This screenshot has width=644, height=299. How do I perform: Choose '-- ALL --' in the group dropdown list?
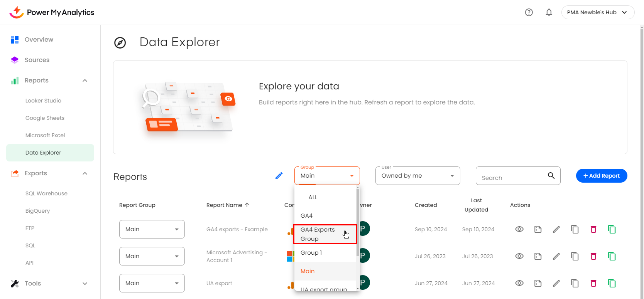[313, 197]
